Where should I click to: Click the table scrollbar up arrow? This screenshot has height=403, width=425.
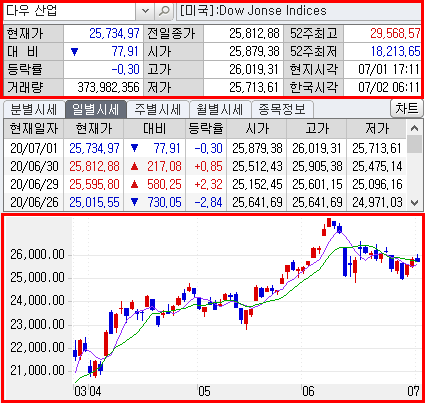click(x=414, y=128)
